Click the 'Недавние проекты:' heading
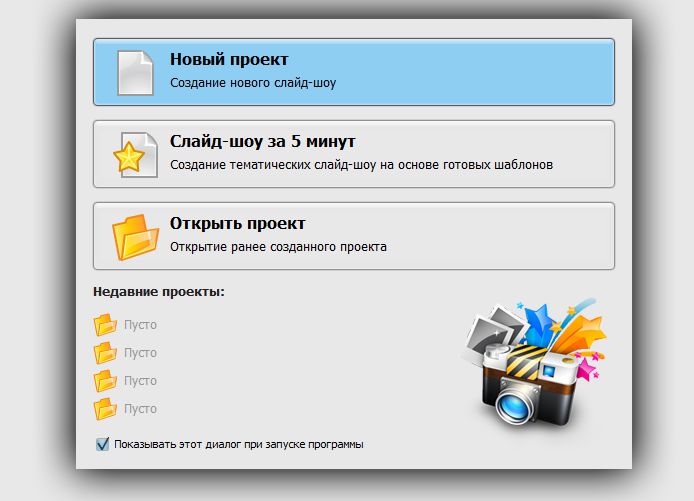The image size is (694, 501). [x=159, y=292]
